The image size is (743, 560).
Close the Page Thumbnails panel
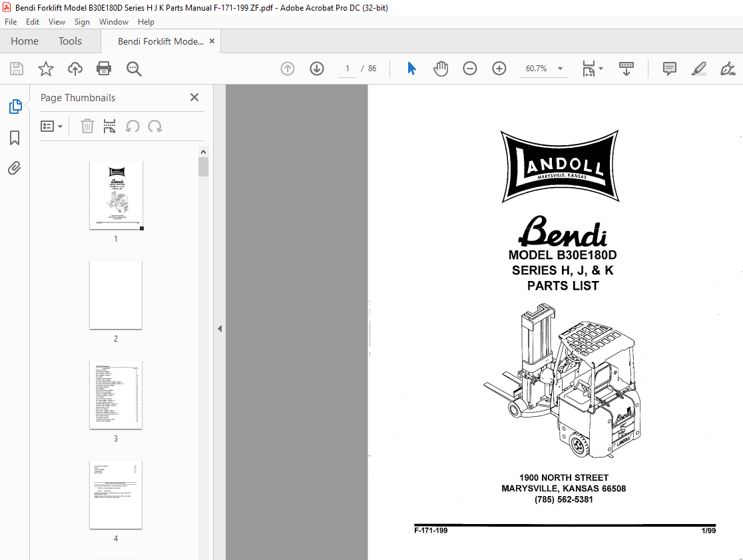click(x=194, y=97)
